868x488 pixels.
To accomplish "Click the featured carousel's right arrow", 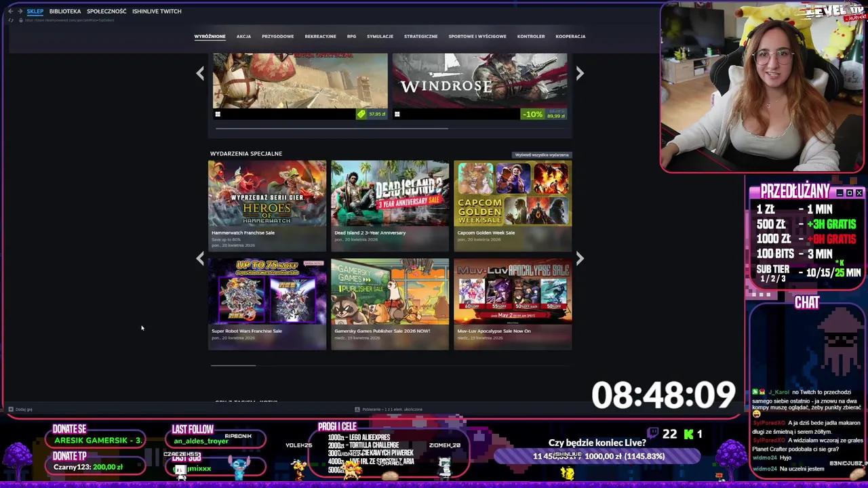I will click(580, 73).
